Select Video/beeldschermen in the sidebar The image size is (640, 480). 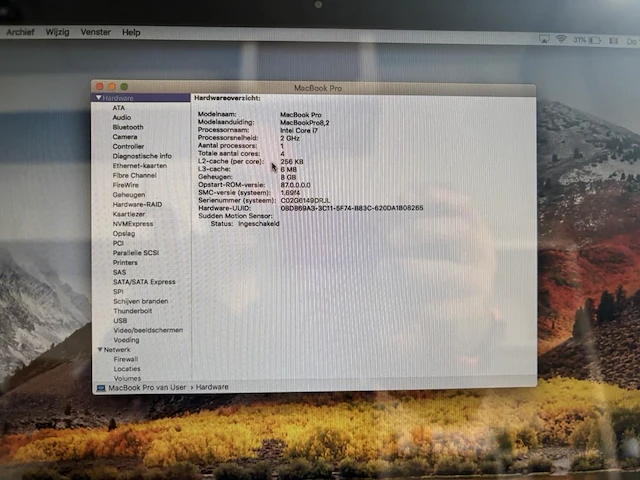tap(148, 330)
